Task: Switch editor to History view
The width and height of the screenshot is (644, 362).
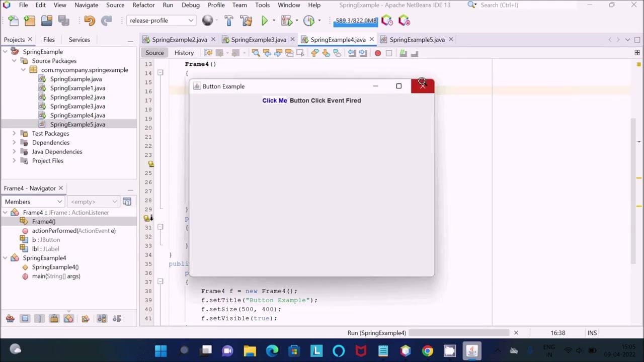Action: pyautogui.click(x=184, y=53)
